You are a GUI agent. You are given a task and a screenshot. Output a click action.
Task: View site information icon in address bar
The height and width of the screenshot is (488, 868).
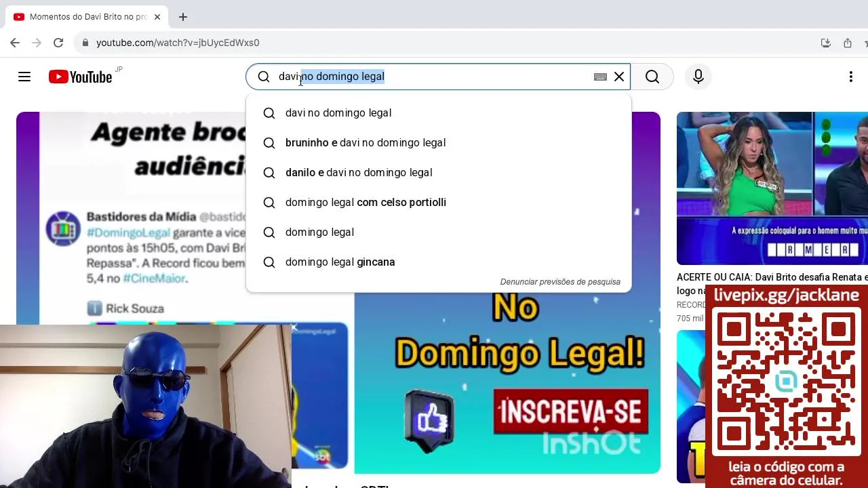[85, 43]
